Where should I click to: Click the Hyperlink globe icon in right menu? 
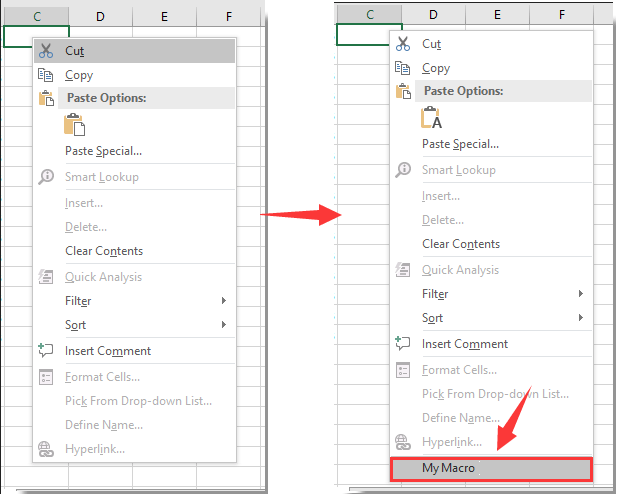click(403, 442)
